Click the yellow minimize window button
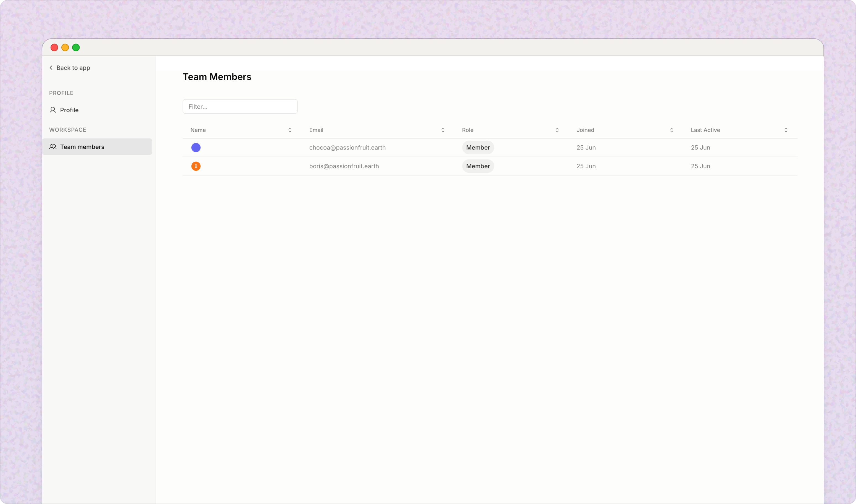 pyautogui.click(x=65, y=47)
